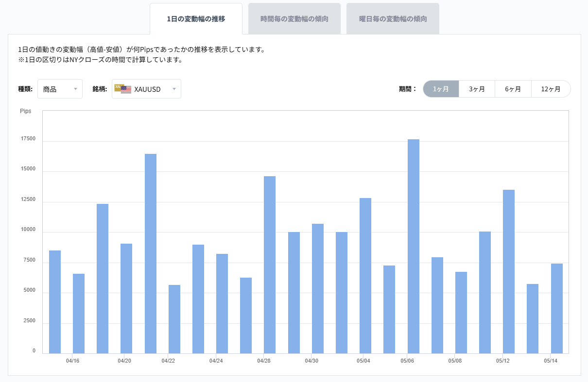
Task: Select the 12ヶ月 period option
Action: point(551,89)
